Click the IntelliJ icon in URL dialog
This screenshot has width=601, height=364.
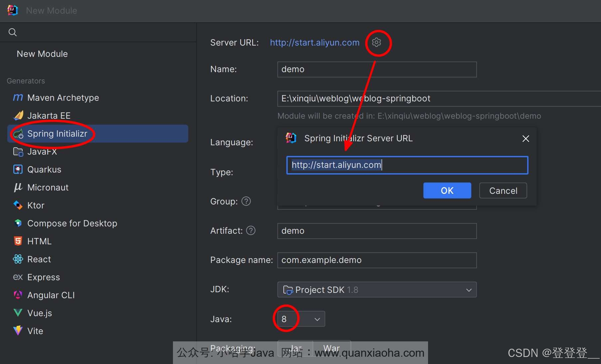(x=291, y=138)
